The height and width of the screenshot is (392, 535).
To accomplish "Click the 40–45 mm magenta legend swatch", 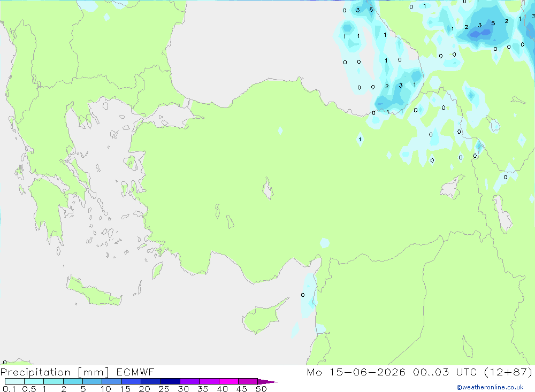I will [228, 381].
